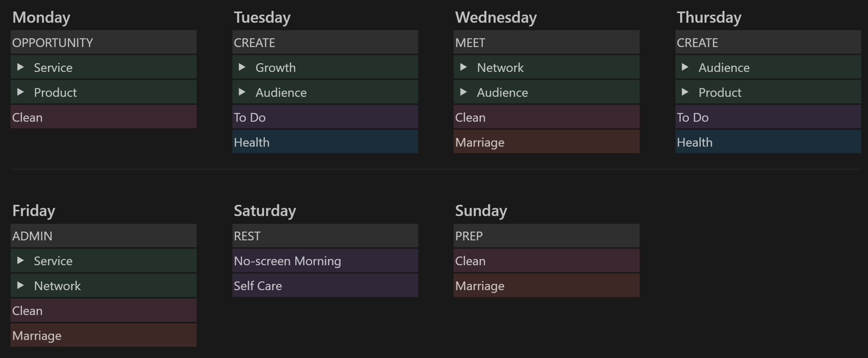Open the Audience toggle arrow under Wednesday
Screen dimensions: 868x358
464,92
